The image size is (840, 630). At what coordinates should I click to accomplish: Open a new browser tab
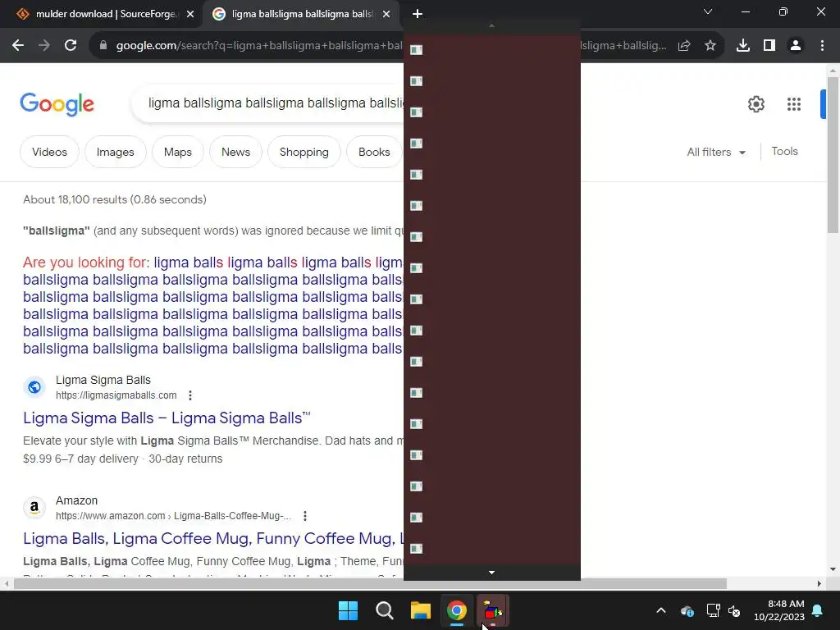[418, 14]
